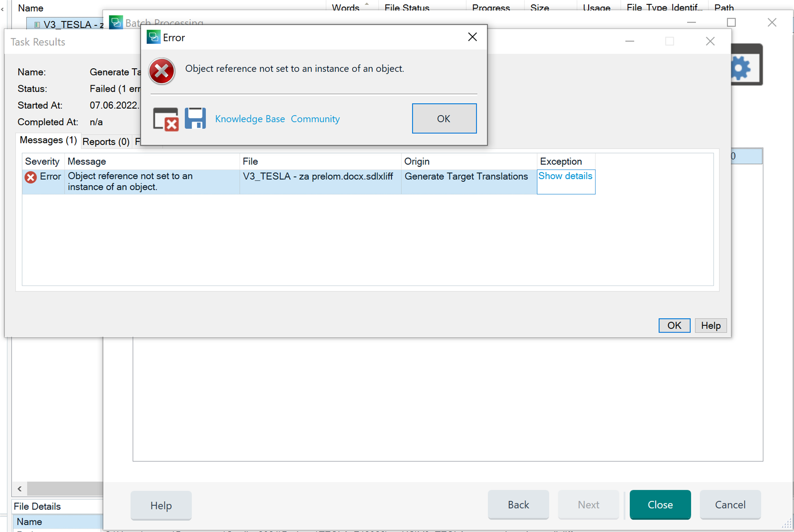The height and width of the screenshot is (532, 794).
Task: Open the Knowledge Base link
Action: click(x=250, y=118)
